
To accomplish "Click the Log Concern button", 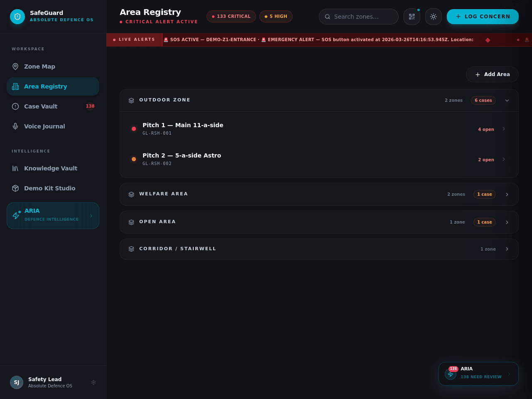I will pos(483,17).
